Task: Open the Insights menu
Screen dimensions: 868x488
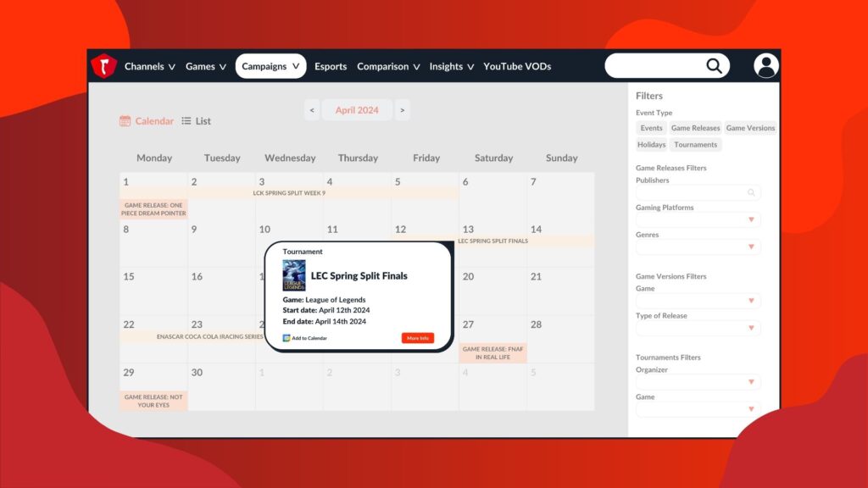Action: 452,66
